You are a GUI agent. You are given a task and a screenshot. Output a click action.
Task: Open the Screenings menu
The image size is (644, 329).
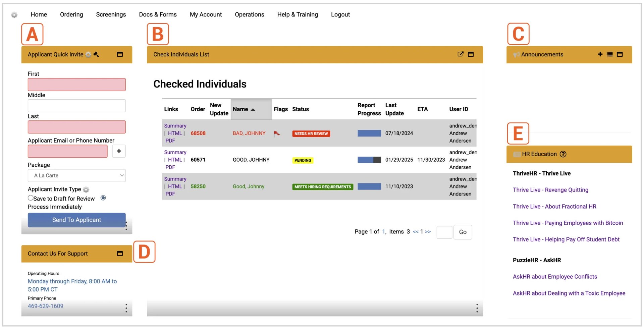click(111, 14)
